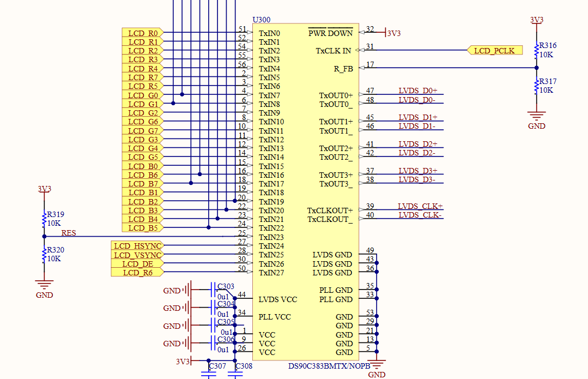Select the R320 resistor symbol
Viewport: 588px width, 379px height.
[x=44, y=255]
